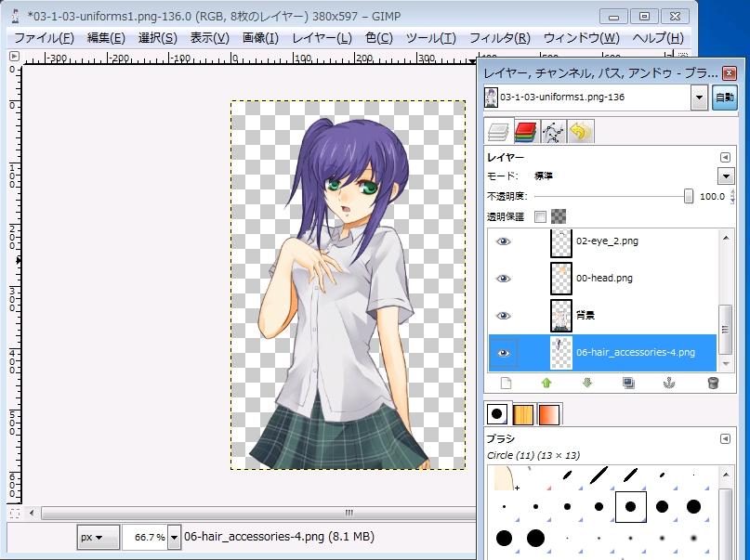The image size is (750, 560).
Task: Open the image selector dropdown arrow
Action: tap(699, 98)
